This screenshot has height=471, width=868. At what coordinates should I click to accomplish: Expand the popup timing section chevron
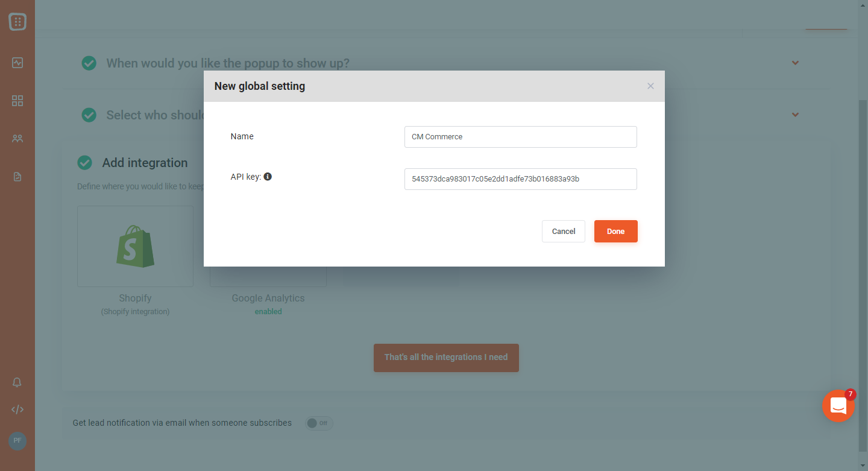pos(795,63)
